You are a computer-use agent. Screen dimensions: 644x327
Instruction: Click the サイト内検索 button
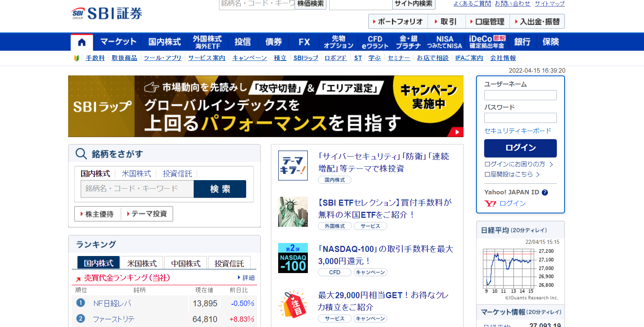pyautogui.click(x=414, y=4)
